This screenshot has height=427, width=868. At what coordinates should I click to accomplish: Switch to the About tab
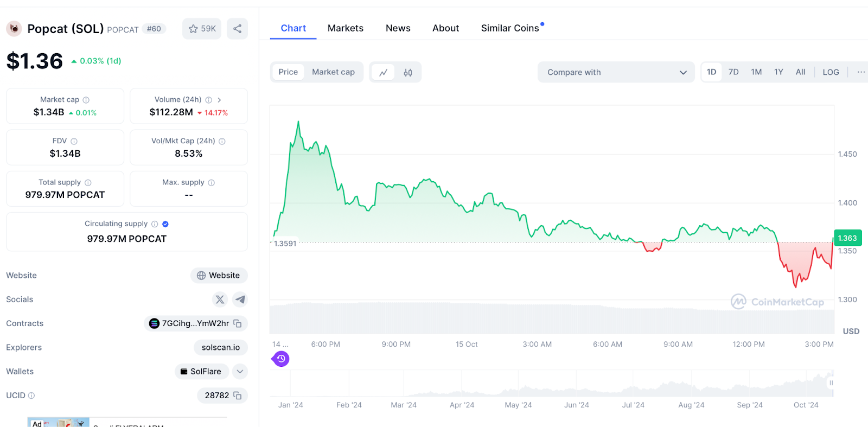(446, 28)
